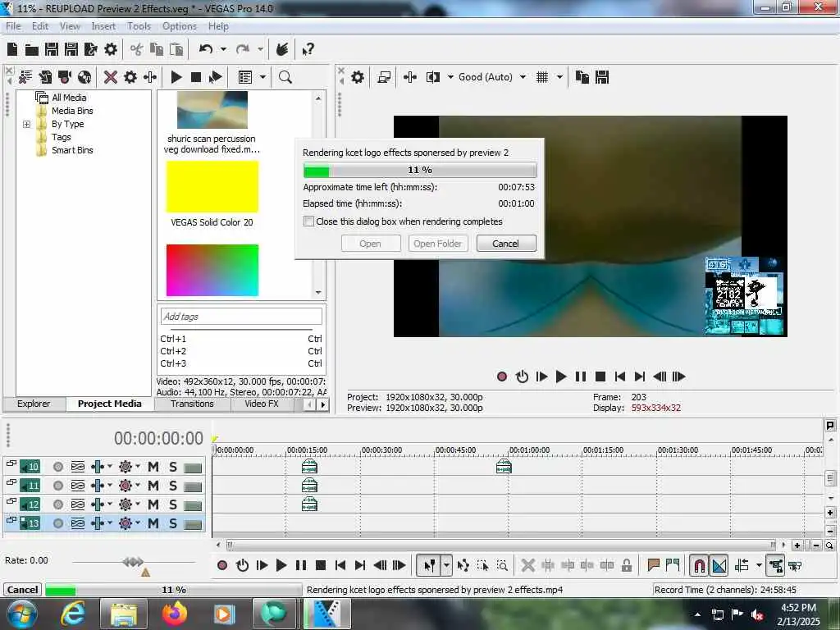Click Save snapshot to file icon
The height and width of the screenshot is (630, 840).
point(602,77)
